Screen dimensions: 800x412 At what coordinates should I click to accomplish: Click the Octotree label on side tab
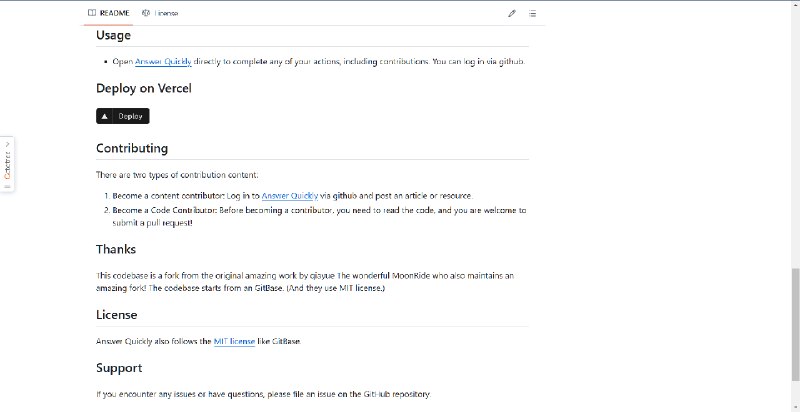[x=7, y=165]
